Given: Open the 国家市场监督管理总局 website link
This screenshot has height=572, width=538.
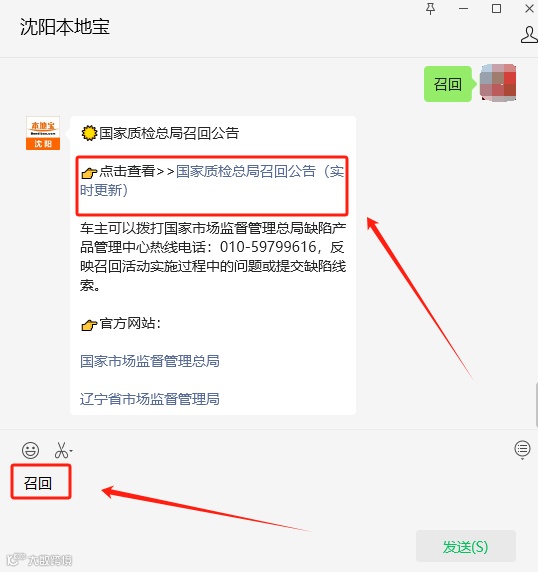Looking at the screenshot, I should pos(150,361).
